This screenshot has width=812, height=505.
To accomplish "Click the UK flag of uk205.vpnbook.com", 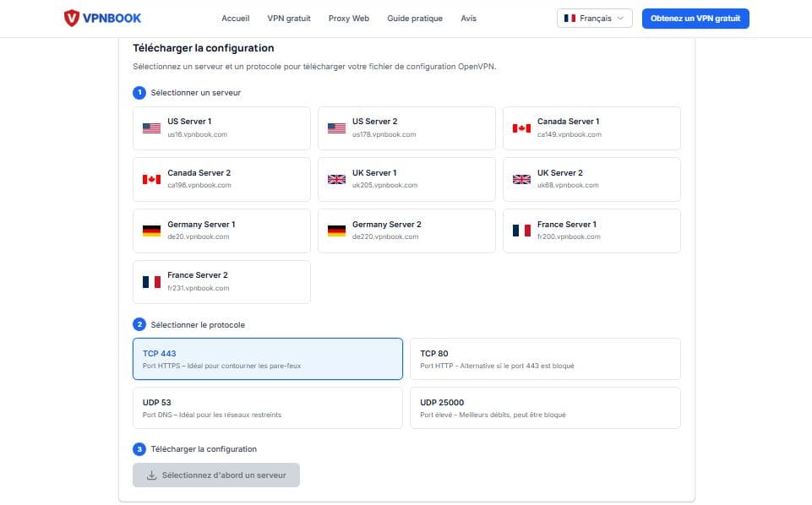I will [x=336, y=180].
